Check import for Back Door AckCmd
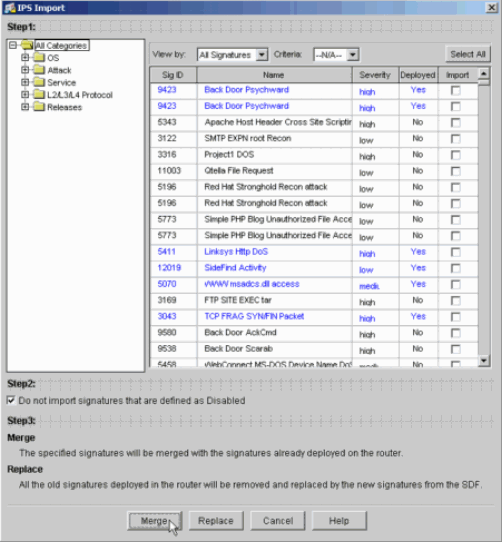 coord(456,333)
